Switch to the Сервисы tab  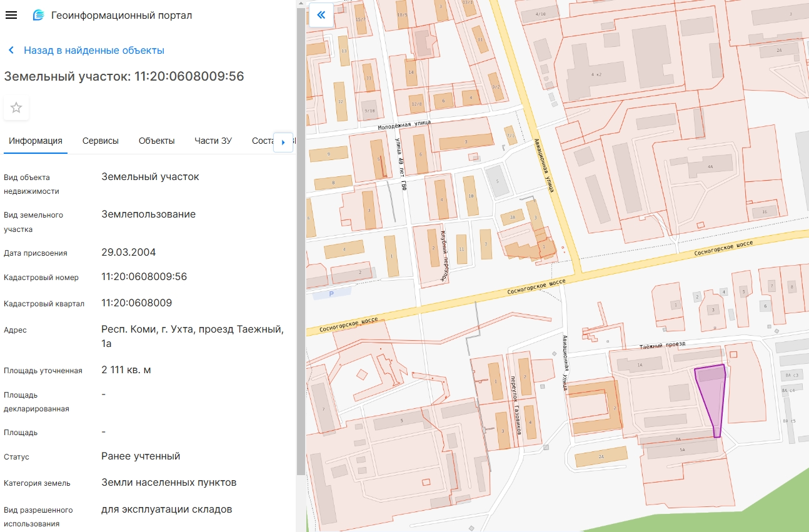[100, 141]
